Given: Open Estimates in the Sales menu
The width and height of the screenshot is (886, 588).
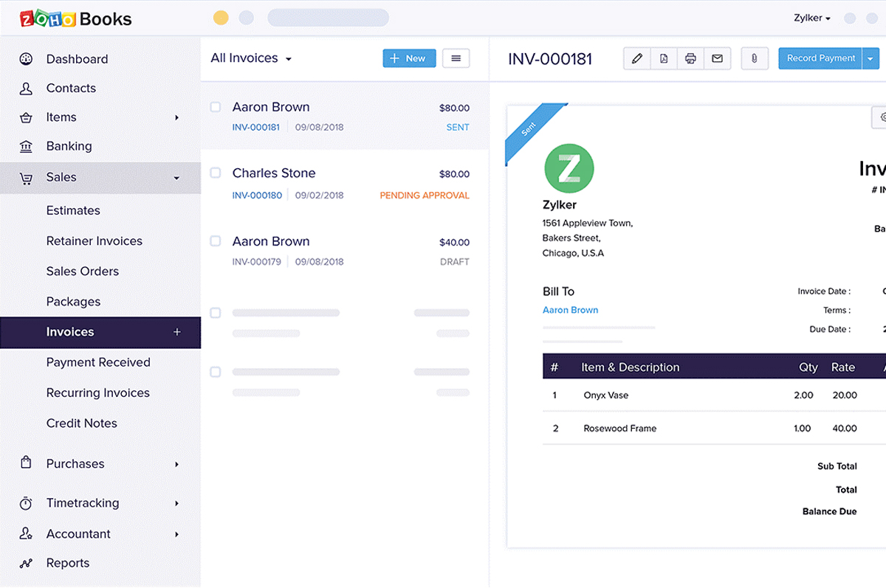Looking at the screenshot, I should pos(73,210).
